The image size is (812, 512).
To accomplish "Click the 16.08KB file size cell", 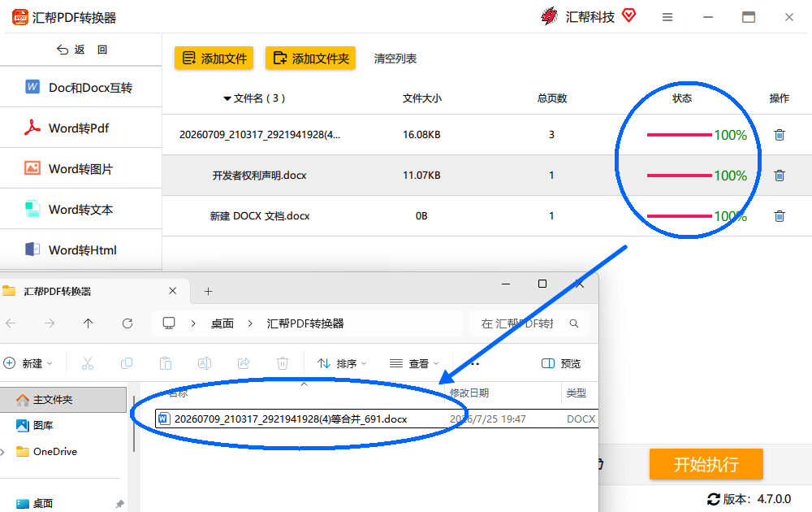I will (421, 135).
